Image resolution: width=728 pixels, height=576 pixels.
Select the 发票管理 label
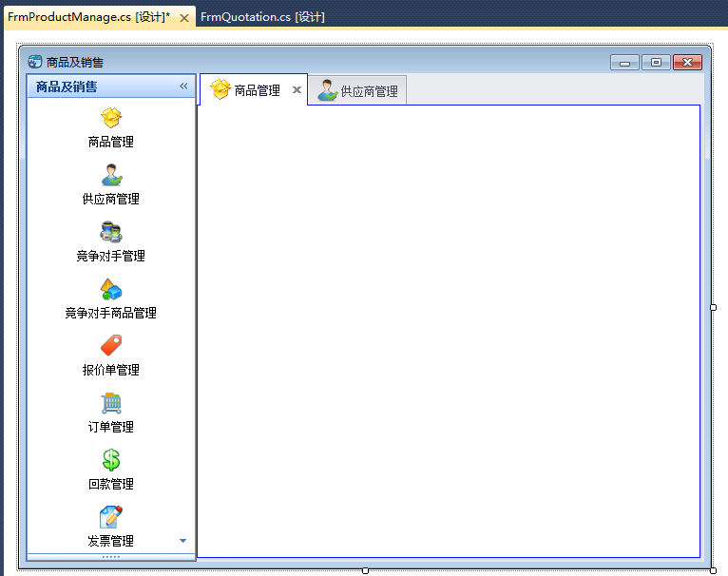coord(111,541)
